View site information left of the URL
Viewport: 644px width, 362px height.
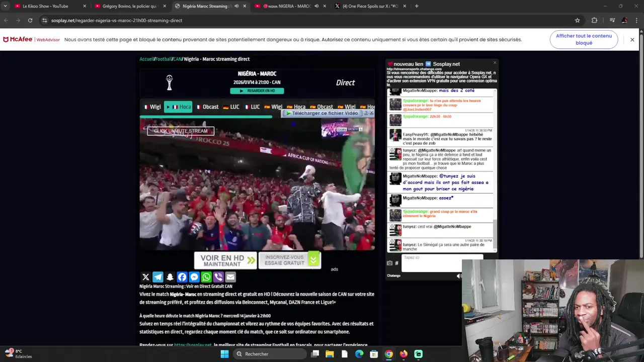coord(44,21)
